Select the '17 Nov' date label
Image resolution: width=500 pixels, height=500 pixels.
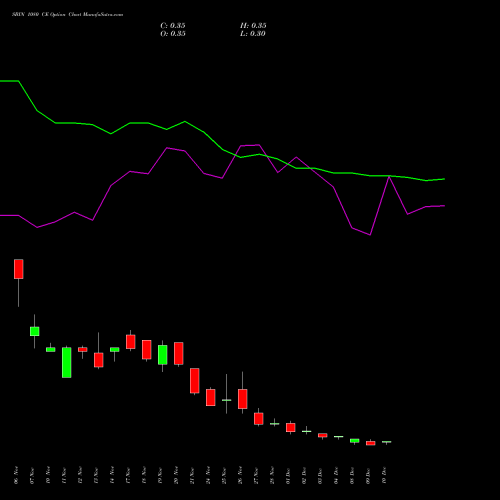click(x=128, y=475)
